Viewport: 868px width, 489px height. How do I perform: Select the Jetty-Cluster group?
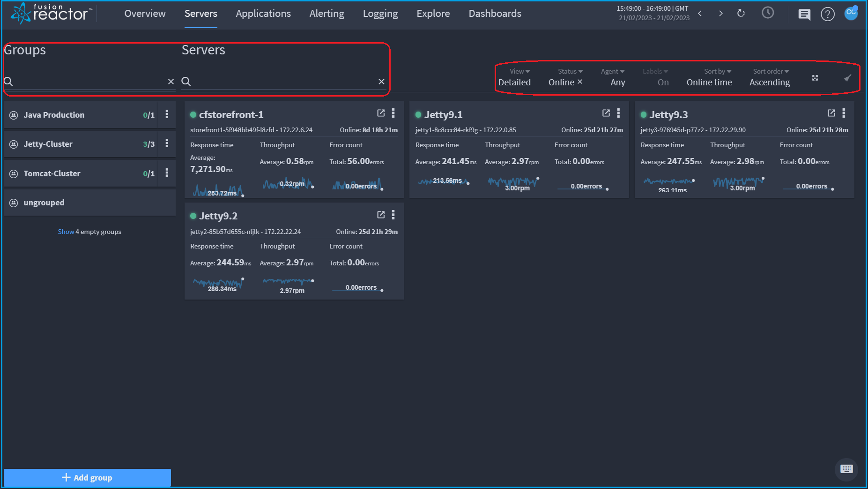pyautogui.click(x=81, y=144)
